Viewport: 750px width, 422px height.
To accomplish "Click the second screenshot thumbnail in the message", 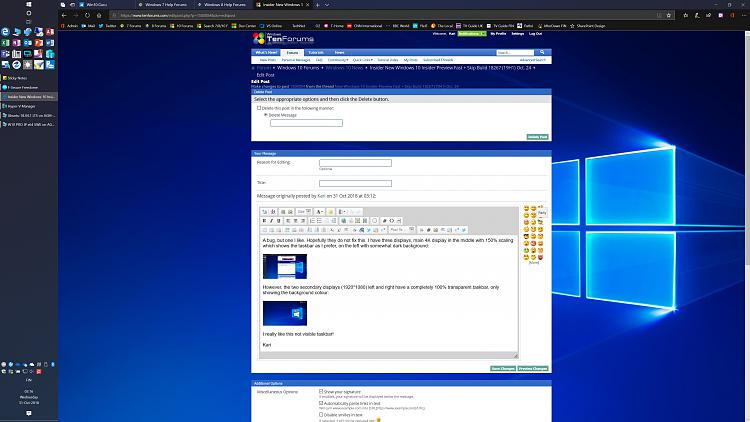I will click(285, 313).
